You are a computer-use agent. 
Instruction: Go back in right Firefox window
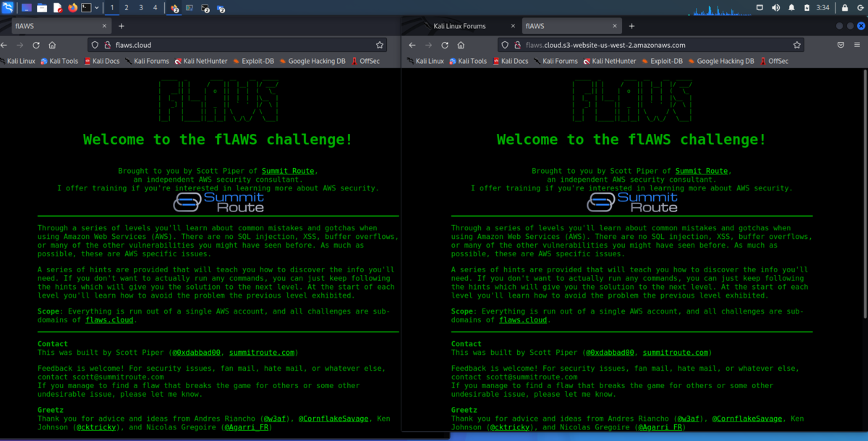click(412, 45)
